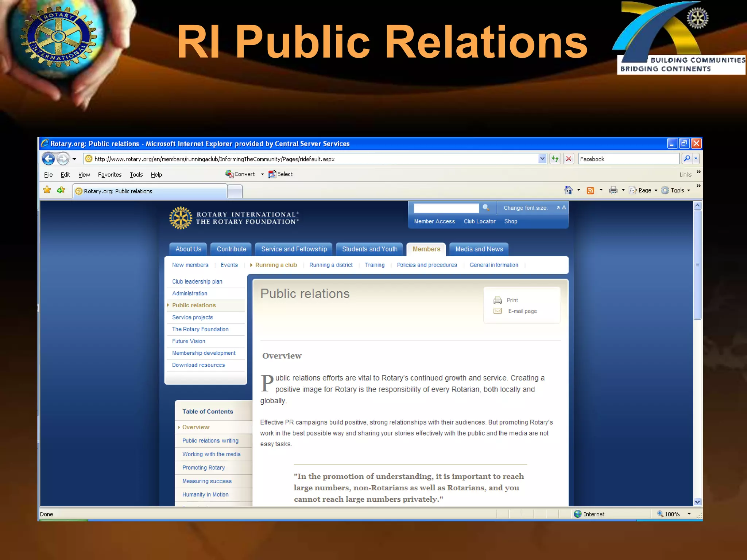Click the RSS feeds icon
The width and height of the screenshot is (747, 560).
[x=590, y=190]
